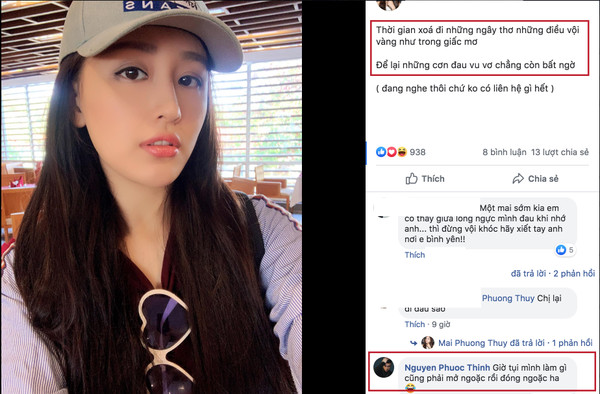
Task: Click Thích under Phuong Thuy's comment
Action: tap(415, 324)
